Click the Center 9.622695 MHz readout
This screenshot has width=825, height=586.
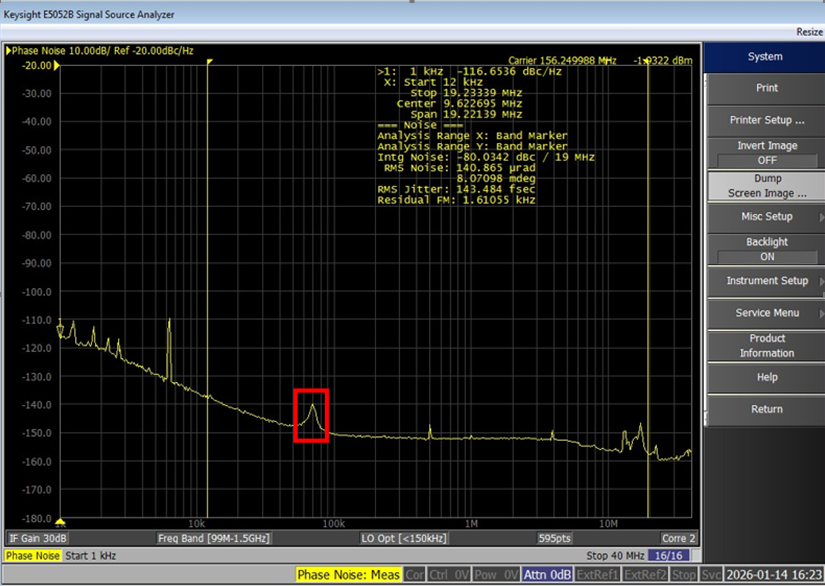point(459,104)
